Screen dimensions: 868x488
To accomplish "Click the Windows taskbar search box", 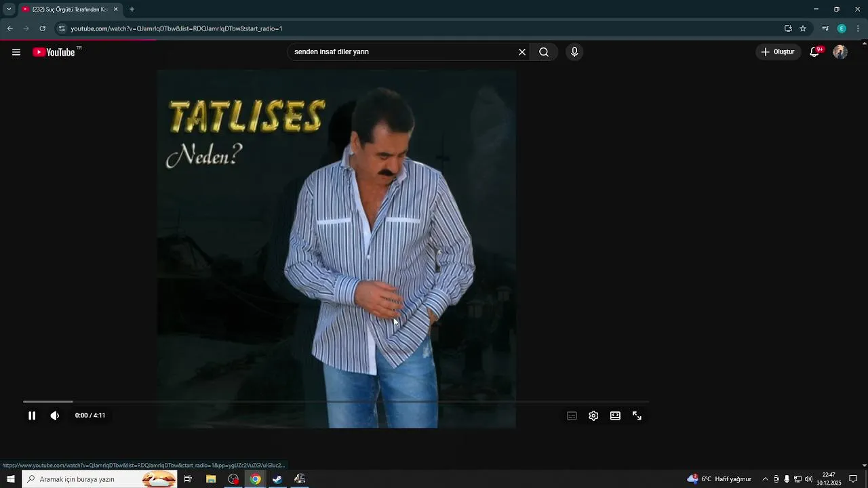I will (x=100, y=479).
